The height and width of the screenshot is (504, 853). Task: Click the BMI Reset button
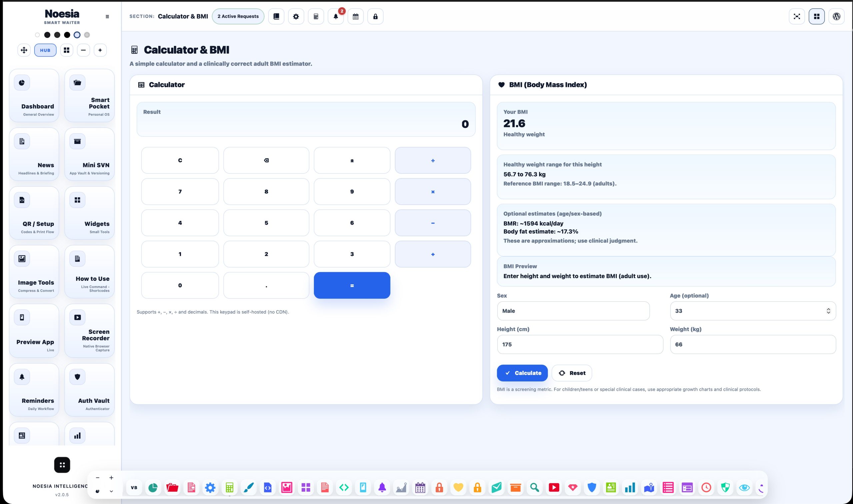[x=572, y=373]
